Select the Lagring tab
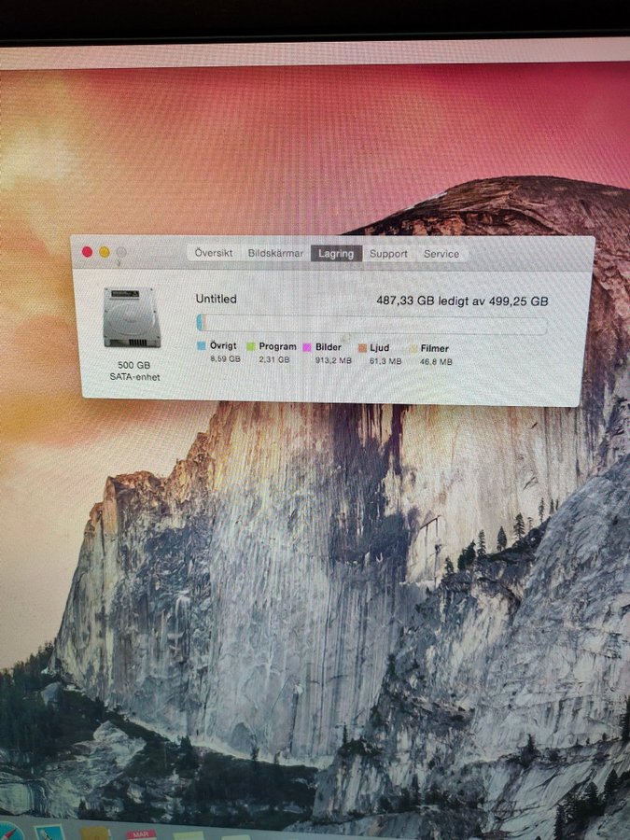The image size is (630, 840). coord(336,254)
